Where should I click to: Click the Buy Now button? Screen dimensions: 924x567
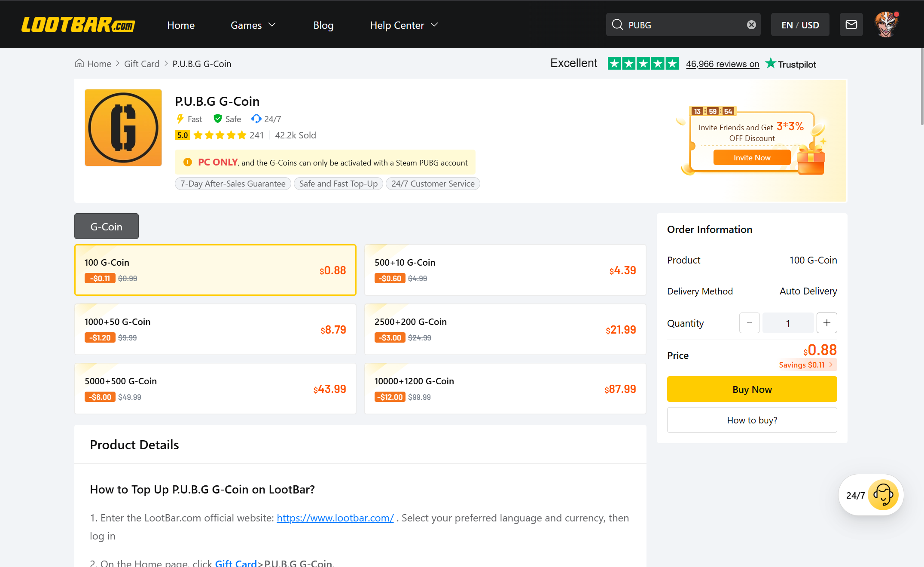752,389
